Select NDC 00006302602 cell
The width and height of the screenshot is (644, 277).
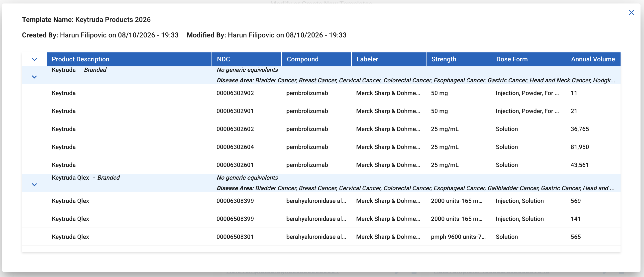click(235, 129)
